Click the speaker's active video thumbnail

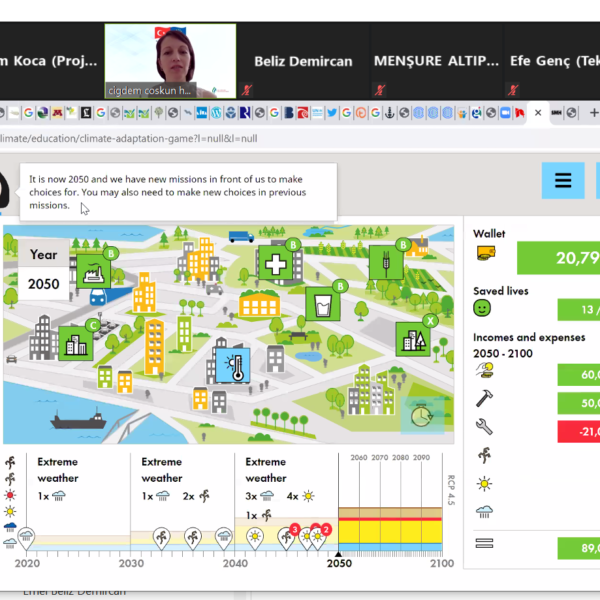pos(170,61)
